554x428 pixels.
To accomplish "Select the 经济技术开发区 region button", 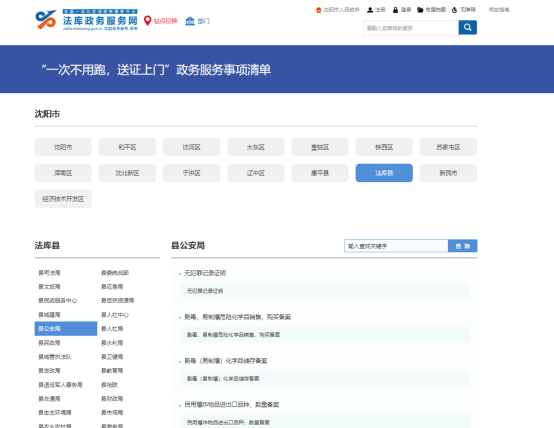I will tap(63, 199).
